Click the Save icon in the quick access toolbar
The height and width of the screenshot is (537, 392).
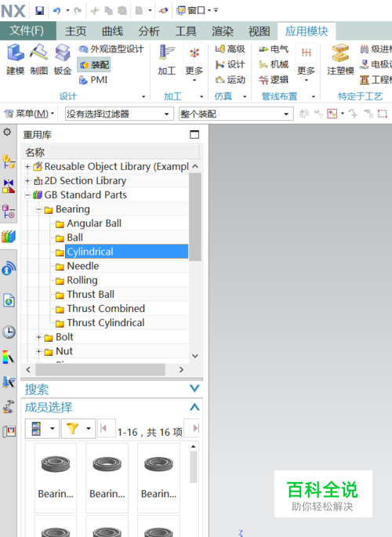tap(40, 11)
